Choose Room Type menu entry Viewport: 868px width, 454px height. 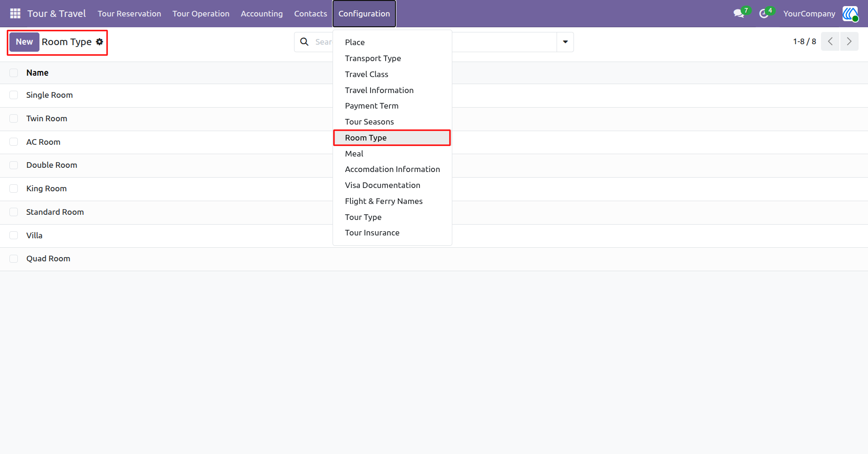[x=392, y=138]
